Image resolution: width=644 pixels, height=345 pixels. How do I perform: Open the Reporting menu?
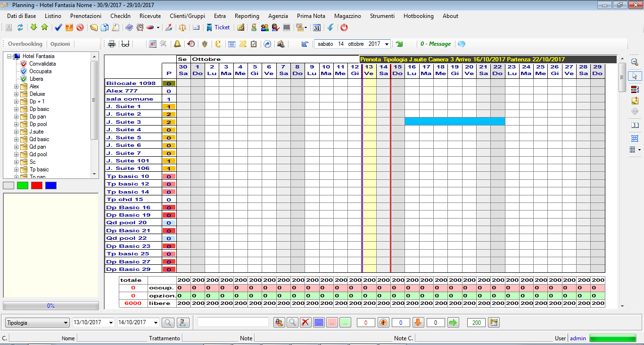(247, 16)
